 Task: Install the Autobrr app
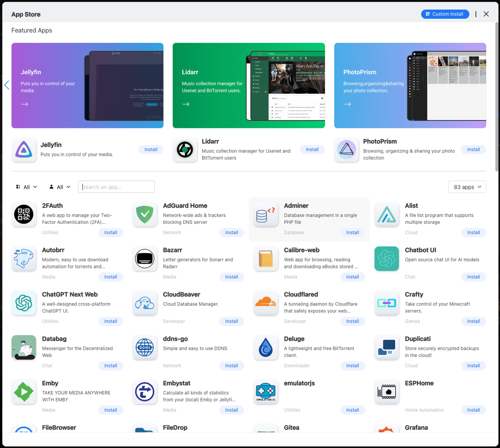110,277
